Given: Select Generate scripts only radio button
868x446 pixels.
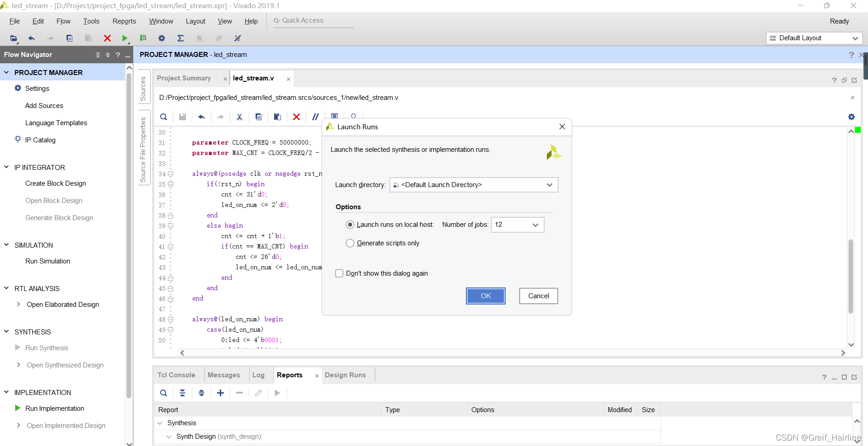Looking at the screenshot, I should click(x=350, y=243).
